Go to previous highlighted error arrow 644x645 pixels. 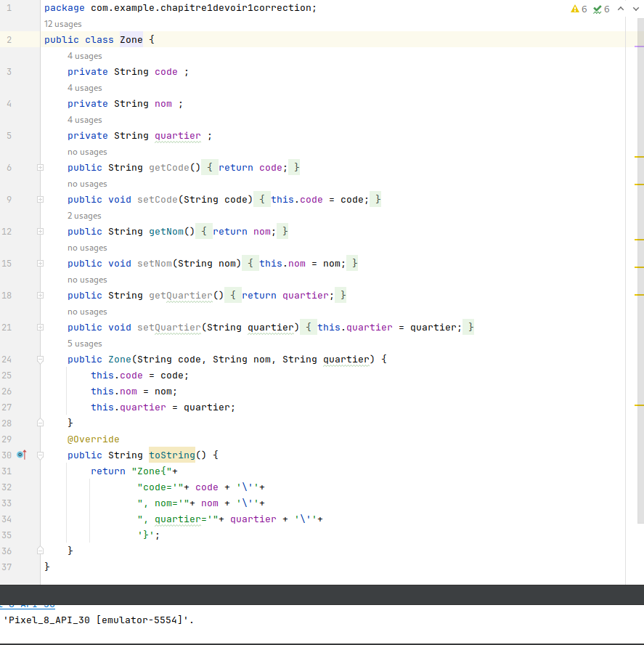coord(620,9)
